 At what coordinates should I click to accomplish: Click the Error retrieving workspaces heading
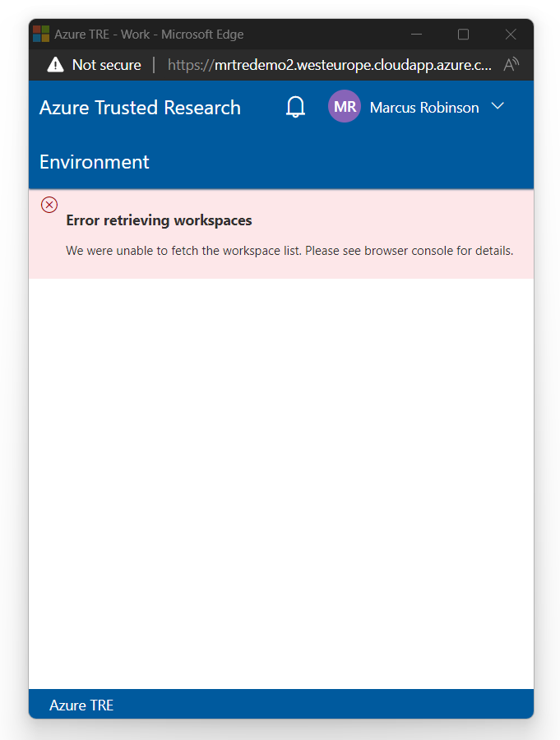[x=159, y=220]
